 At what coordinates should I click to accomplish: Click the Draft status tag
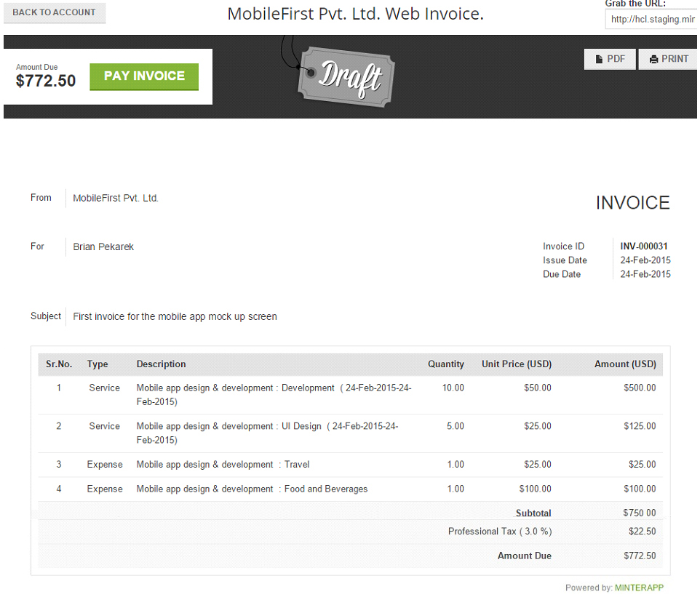(x=347, y=76)
